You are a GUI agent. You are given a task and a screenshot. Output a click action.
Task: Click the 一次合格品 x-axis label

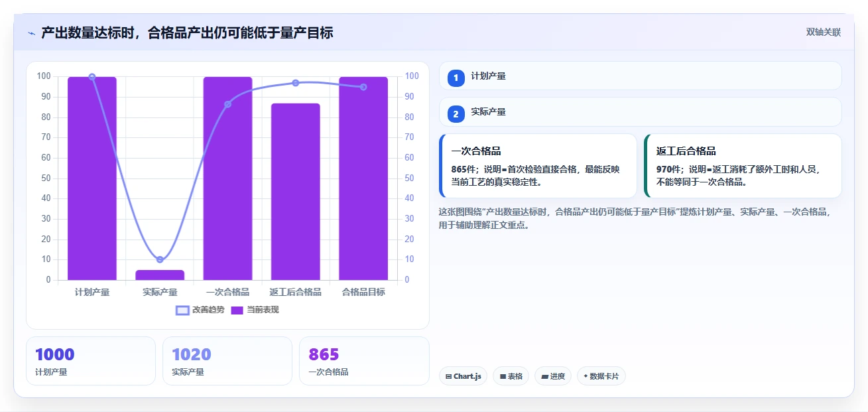(x=227, y=292)
